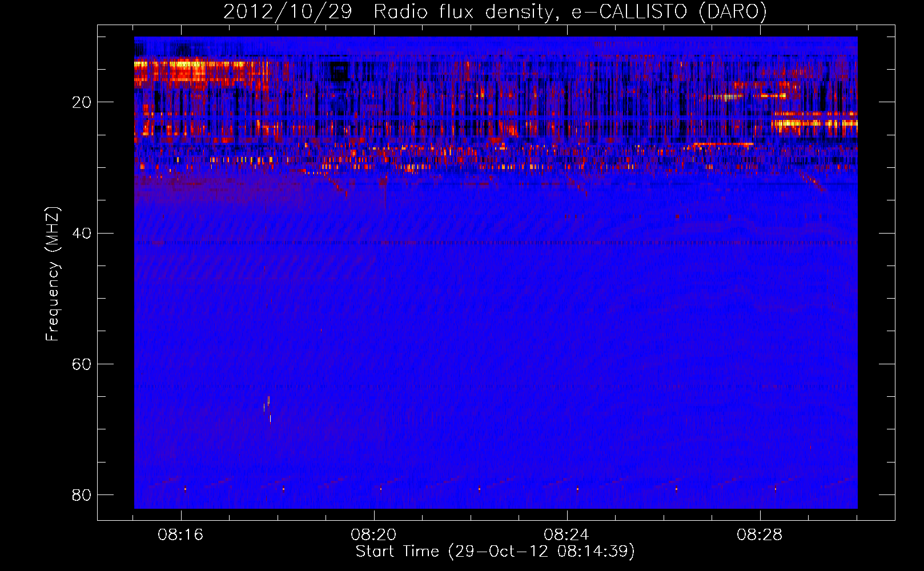This screenshot has width=924, height=571.
Task: Click the 60 MHz frequency tick label
Action: pos(82,364)
